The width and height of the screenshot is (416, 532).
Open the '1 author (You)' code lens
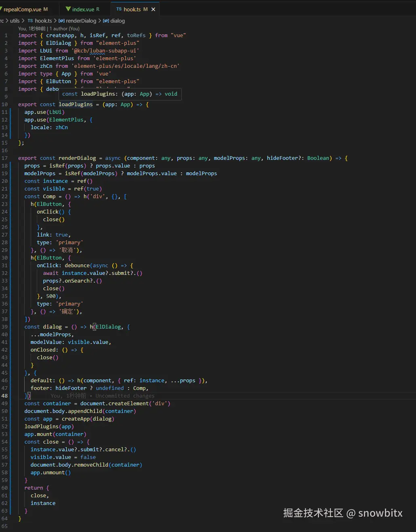coord(65,29)
